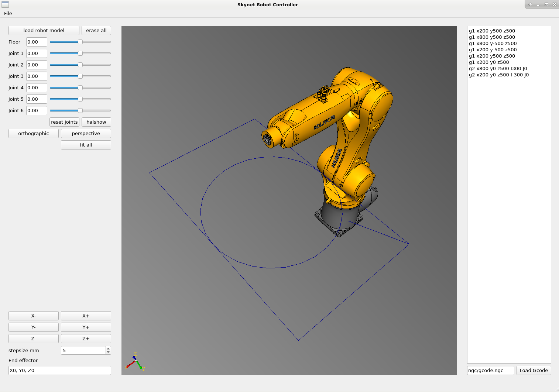The width and height of the screenshot is (559, 392).
Task: Click the Joint 3 slider handle
Action: tap(80, 76)
